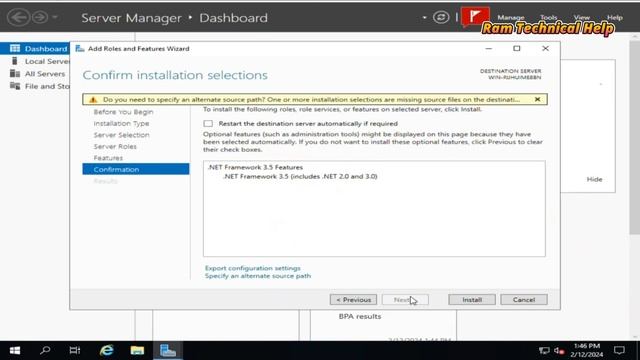Screen dimensions: 640x360
Task: Click the wizard title bar icon
Action: [x=80, y=49]
